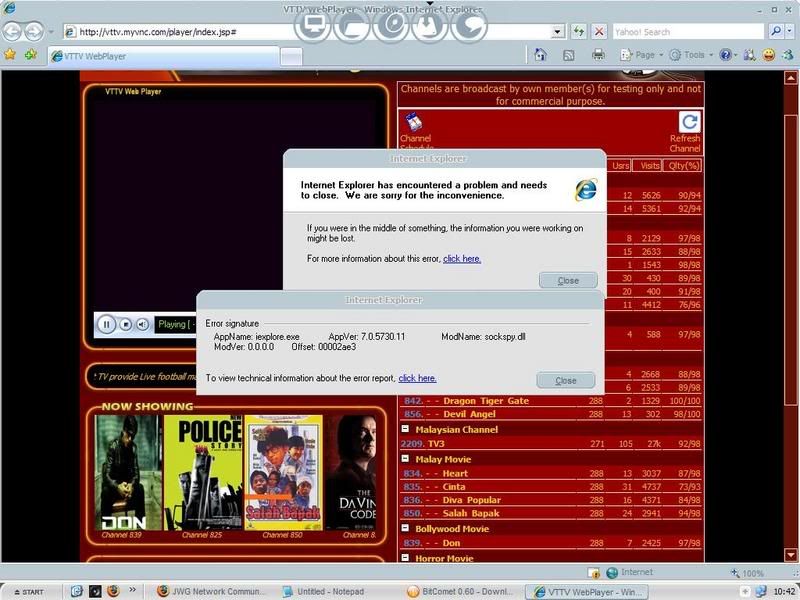Pause the VTTV Web Player stream
This screenshot has width=800, height=600.
point(106,324)
